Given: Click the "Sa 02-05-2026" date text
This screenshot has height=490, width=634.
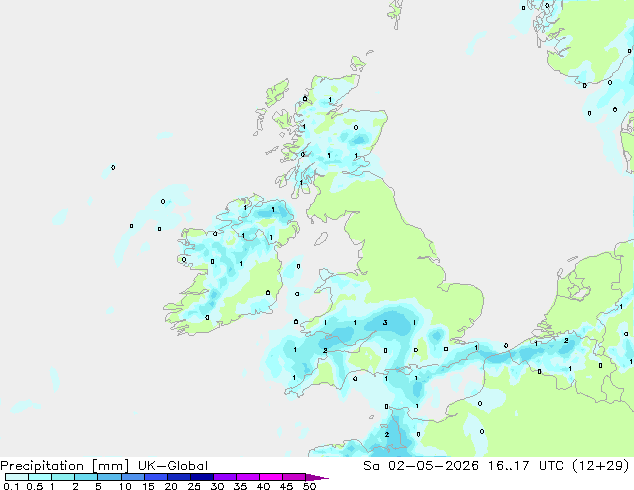Looking at the screenshot, I should [x=421, y=466].
